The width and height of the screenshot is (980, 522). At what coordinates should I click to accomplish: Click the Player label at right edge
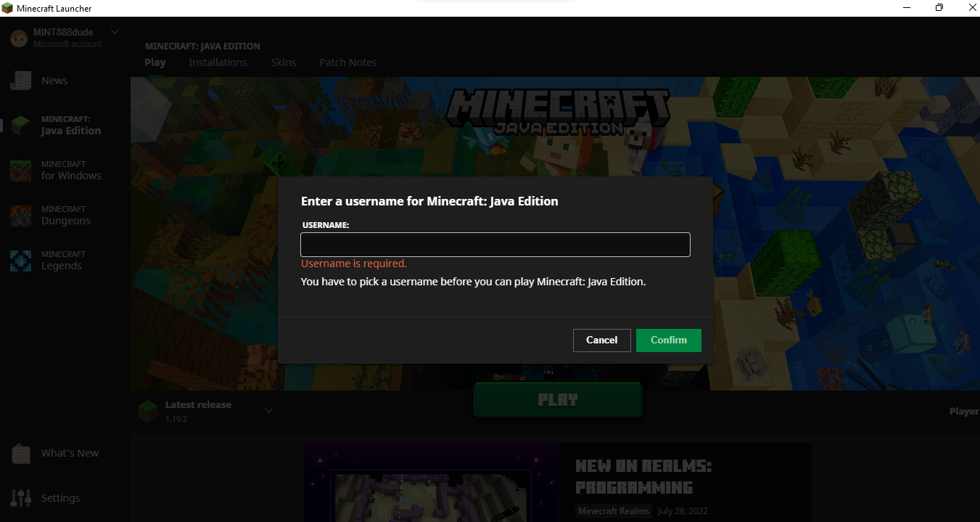pos(964,411)
